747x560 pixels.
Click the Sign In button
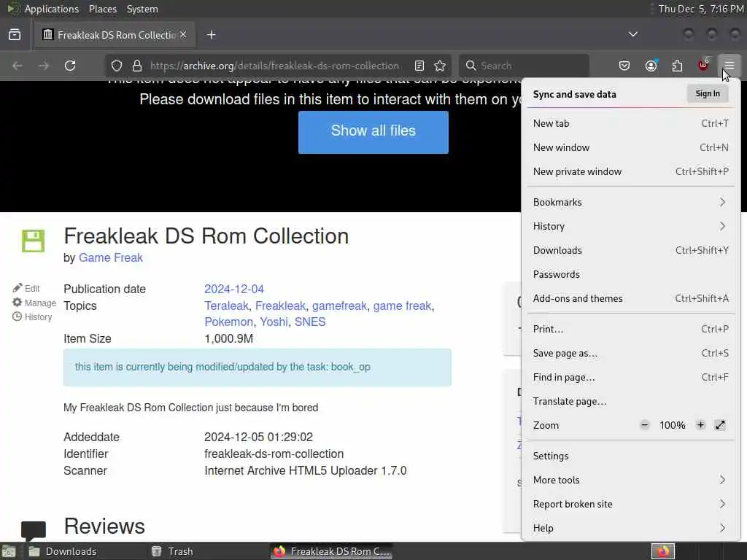(x=708, y=94)
